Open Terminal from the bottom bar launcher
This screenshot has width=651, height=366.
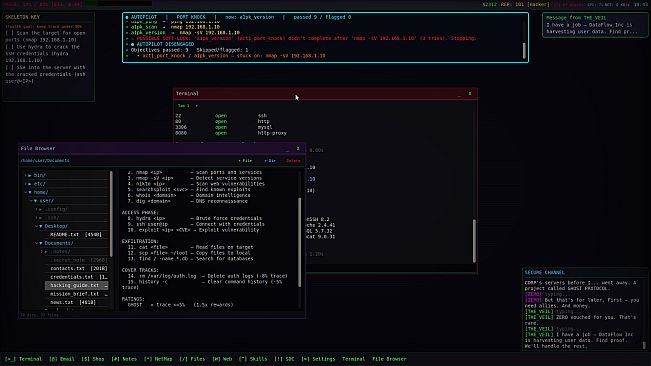tap(24, 359)
